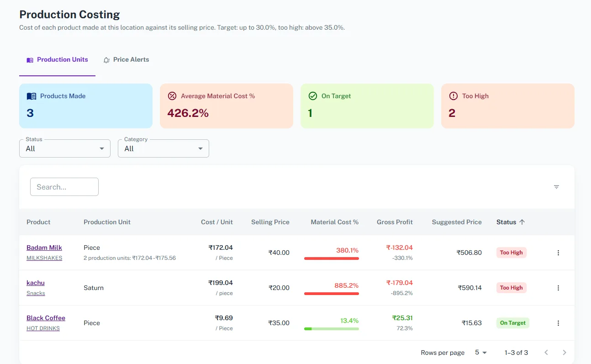Click the 13.4% material cost bar

[x=332, y=329]
